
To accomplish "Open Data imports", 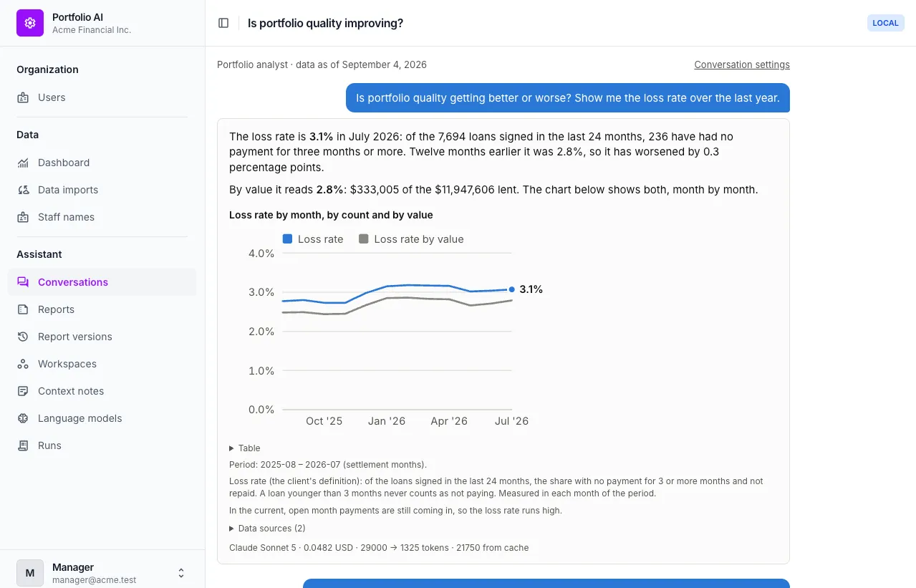I will point(102,190).
